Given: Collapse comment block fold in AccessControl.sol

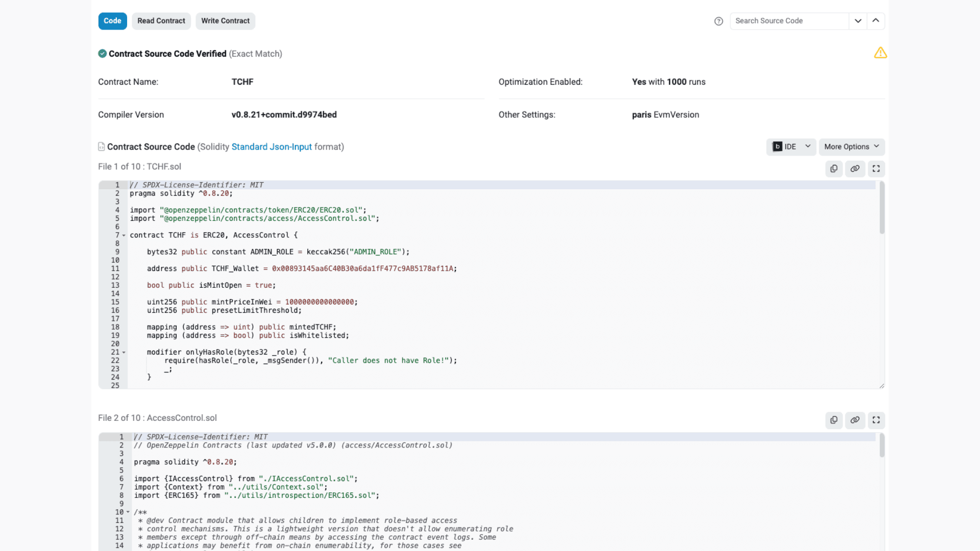Looking at the screenshot, I should tap(128, 512).
